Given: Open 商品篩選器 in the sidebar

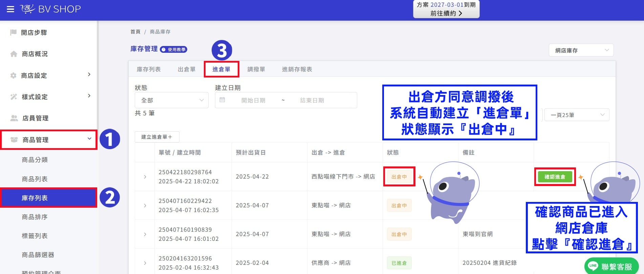Looking at the screenshot, I should [x=38, y=255].
